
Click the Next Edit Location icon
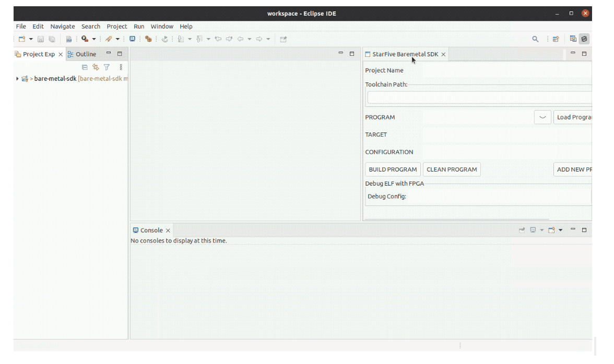[229, 39]
